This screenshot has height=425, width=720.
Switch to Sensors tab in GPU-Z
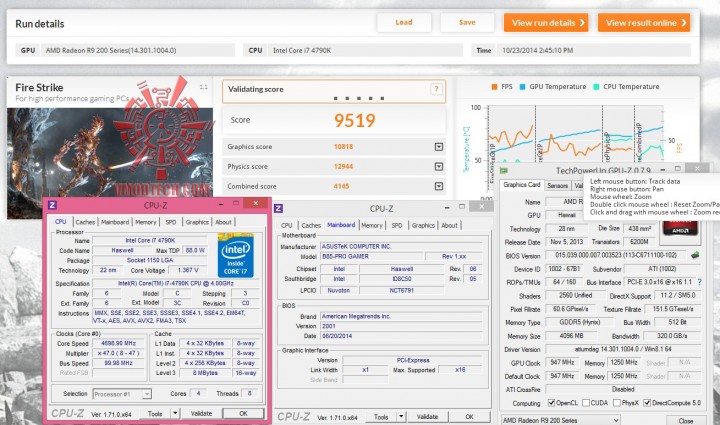tap(557, 185)
